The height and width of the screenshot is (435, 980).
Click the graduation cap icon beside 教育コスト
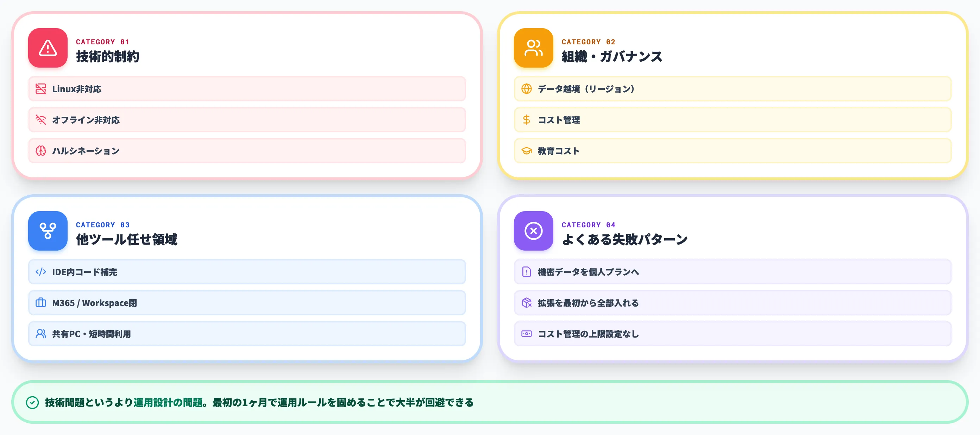point(527,151)
